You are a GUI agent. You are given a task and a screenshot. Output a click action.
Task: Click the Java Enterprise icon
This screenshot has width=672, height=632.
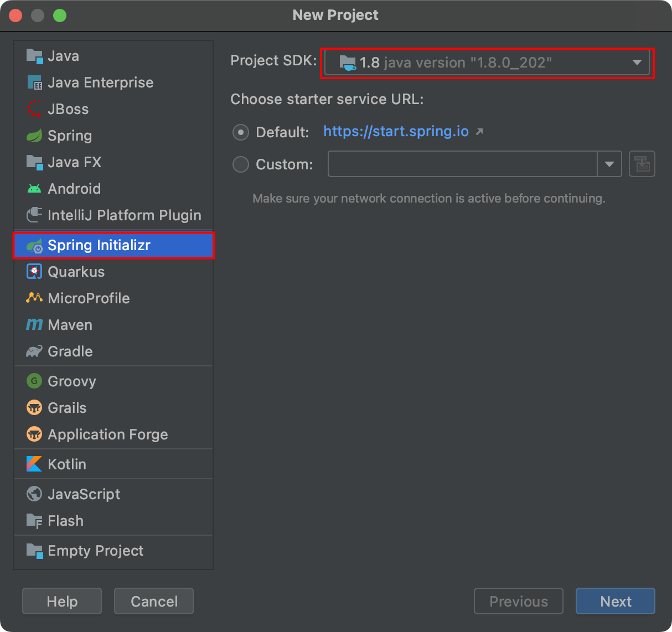click(x=34, y=82)
